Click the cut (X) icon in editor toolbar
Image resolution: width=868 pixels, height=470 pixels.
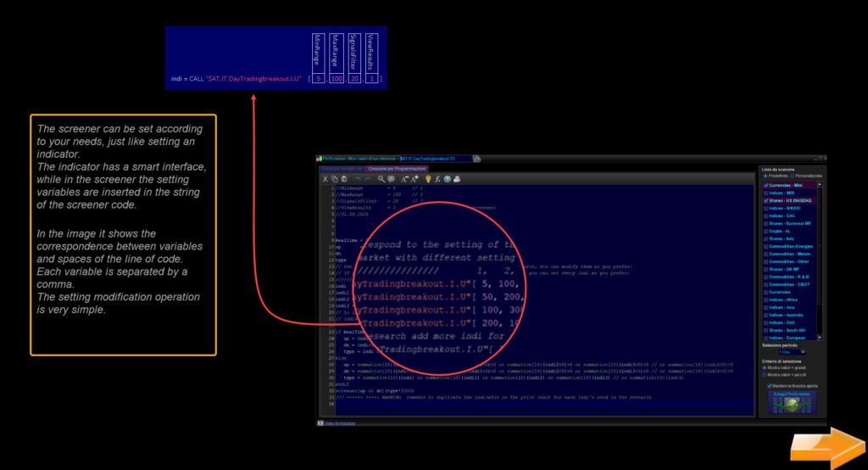(325, 179)
